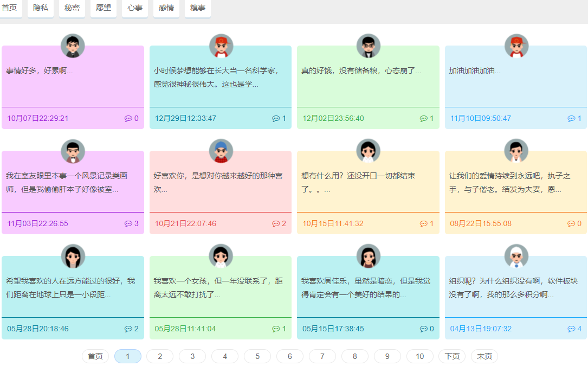
Task: Jump to the last page via 末页
Action: point(483,356)
